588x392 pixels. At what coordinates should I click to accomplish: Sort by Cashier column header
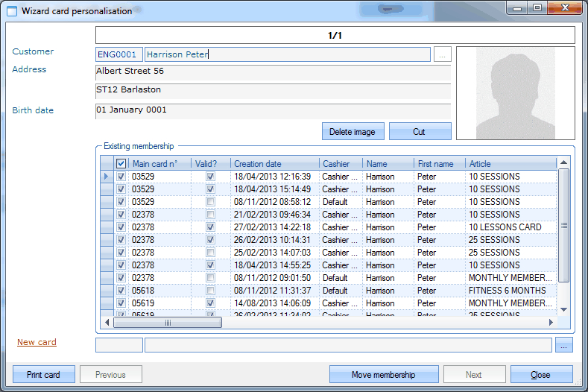click(341, 163)
